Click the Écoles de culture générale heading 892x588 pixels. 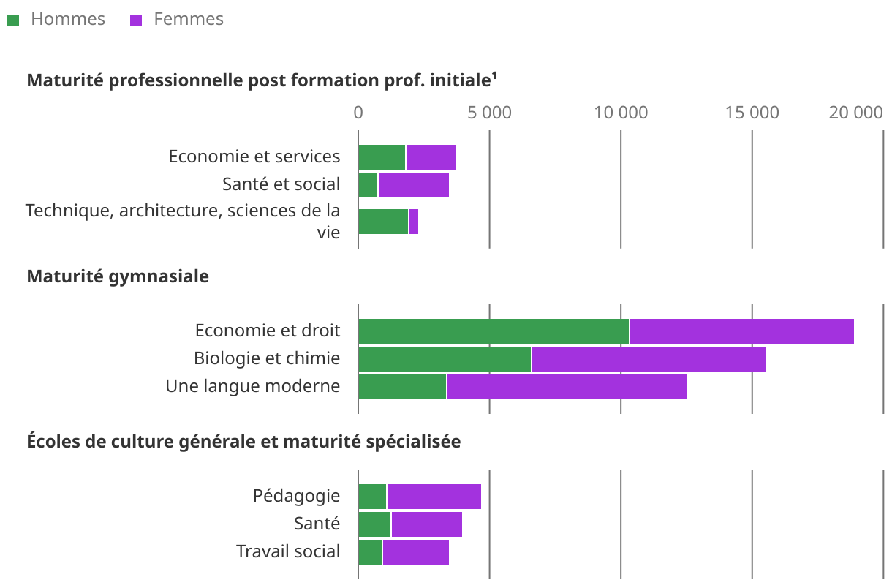243,442
